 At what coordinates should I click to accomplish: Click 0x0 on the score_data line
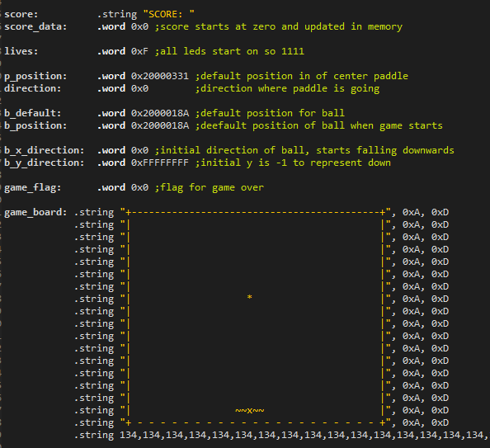(x=139, y=27)
